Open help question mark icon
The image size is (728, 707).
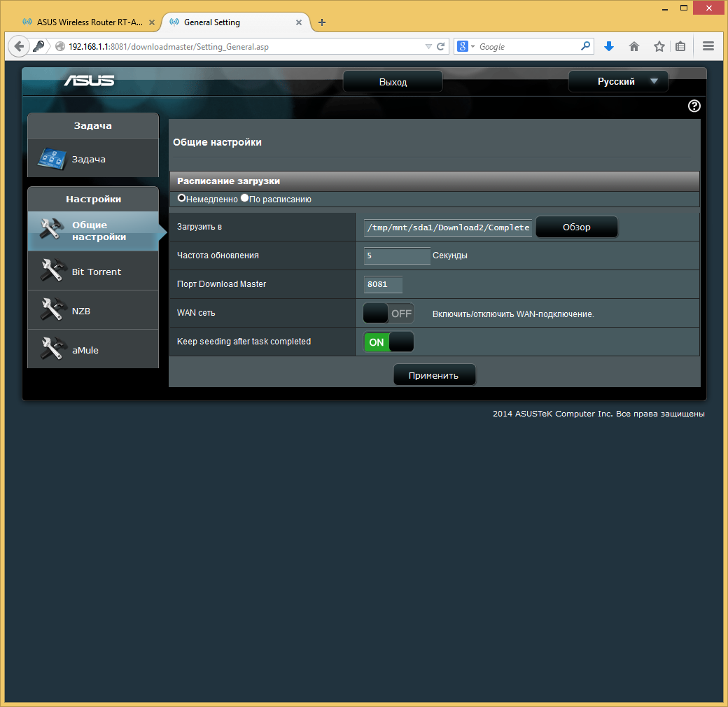694,106
